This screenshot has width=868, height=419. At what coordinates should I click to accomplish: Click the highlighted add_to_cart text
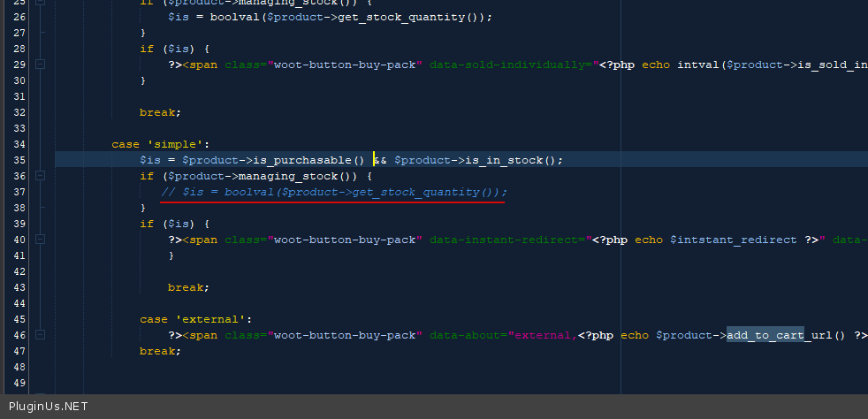765,335
